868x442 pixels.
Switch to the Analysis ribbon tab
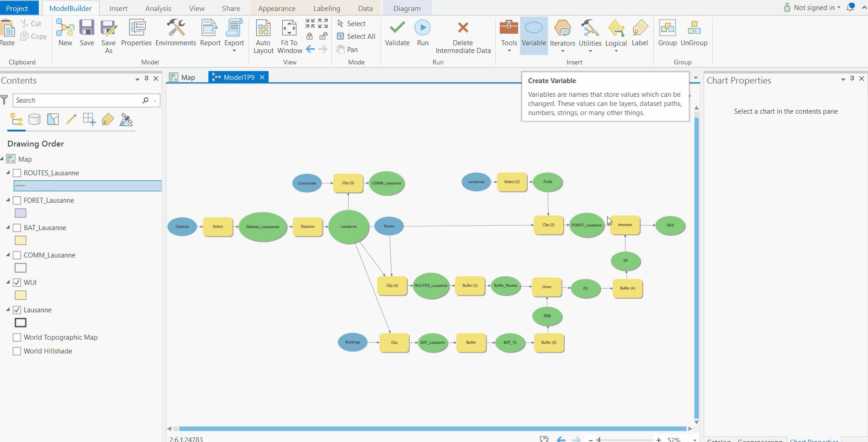click(x=158, y=8)
